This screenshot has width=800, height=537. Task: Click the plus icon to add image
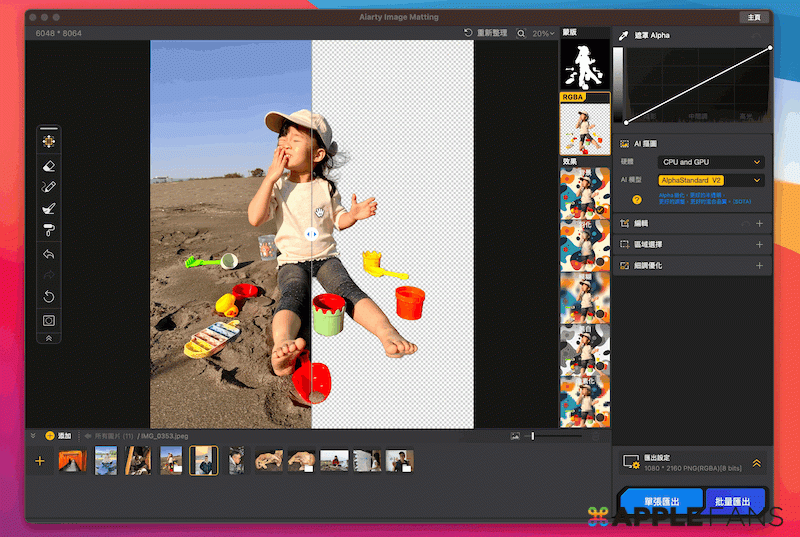coord(40,461)
